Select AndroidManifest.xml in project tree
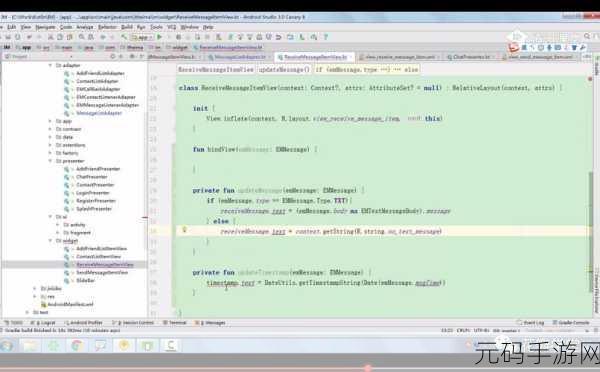Image resolution: width=600 pixels, height=372 pixels. (70, 305)
